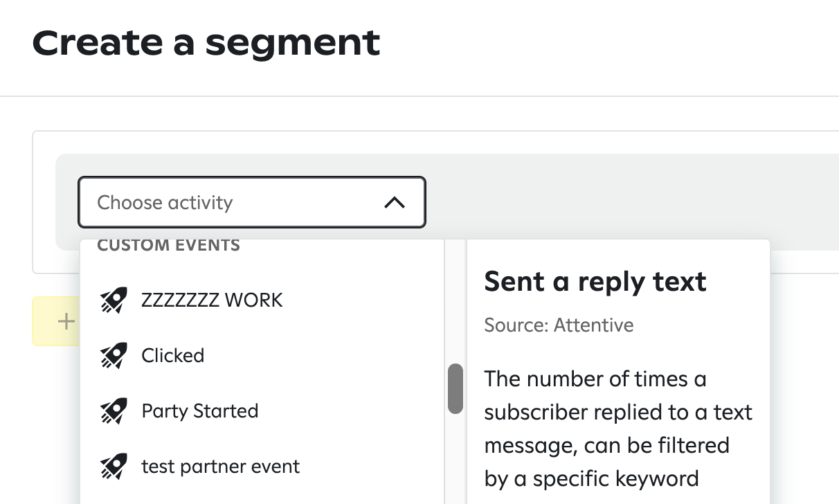Click the rocket icon beside Party Started

(x=114, y=411)
